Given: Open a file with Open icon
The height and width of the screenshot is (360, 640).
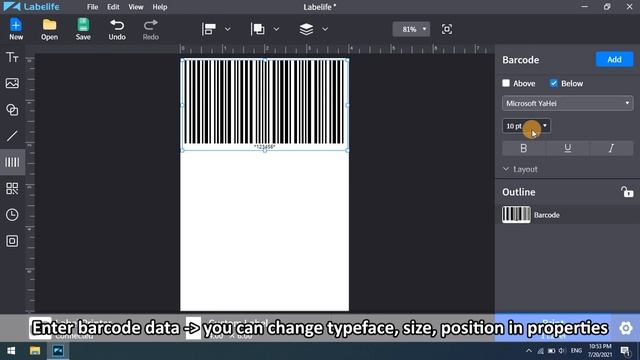Looking at the screenshot, I should [49, 29].
